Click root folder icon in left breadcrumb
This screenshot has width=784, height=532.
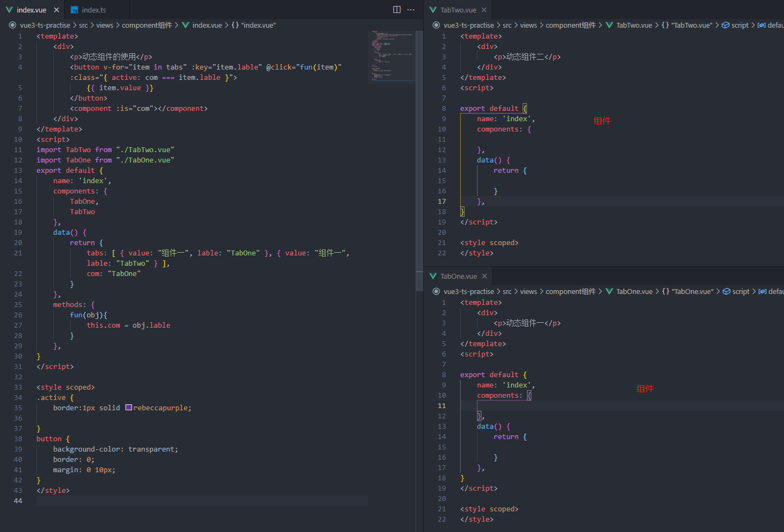point(12,25)
